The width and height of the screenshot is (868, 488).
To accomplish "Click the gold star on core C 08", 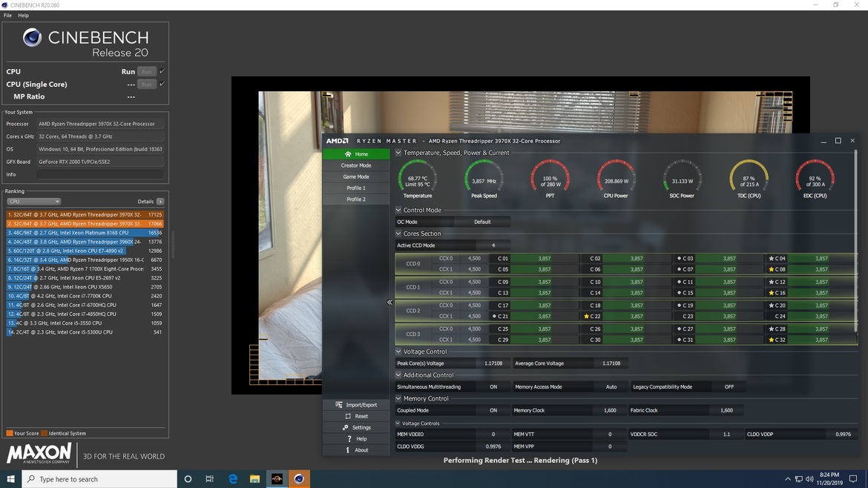I will (771, 269).
